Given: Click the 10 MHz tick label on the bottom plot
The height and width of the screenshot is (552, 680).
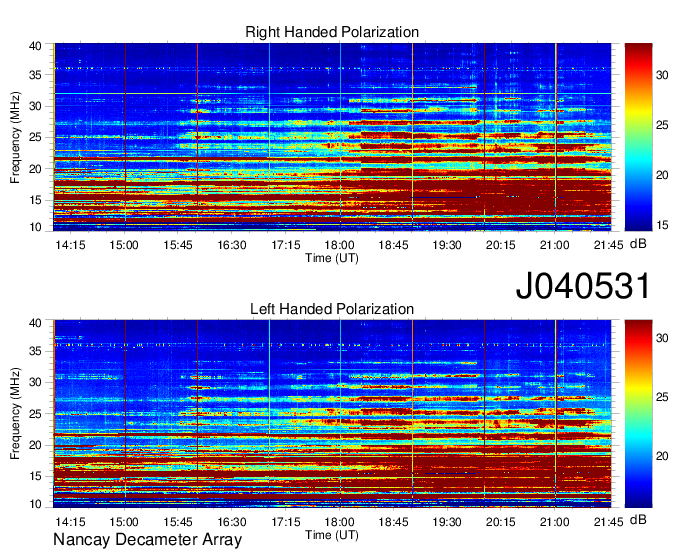Looking at the screenshot, I should coord(35,504).
